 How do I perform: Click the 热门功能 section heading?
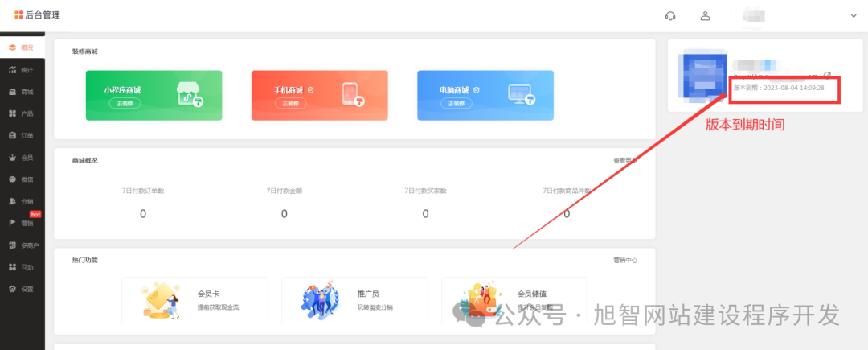point(84,260)
